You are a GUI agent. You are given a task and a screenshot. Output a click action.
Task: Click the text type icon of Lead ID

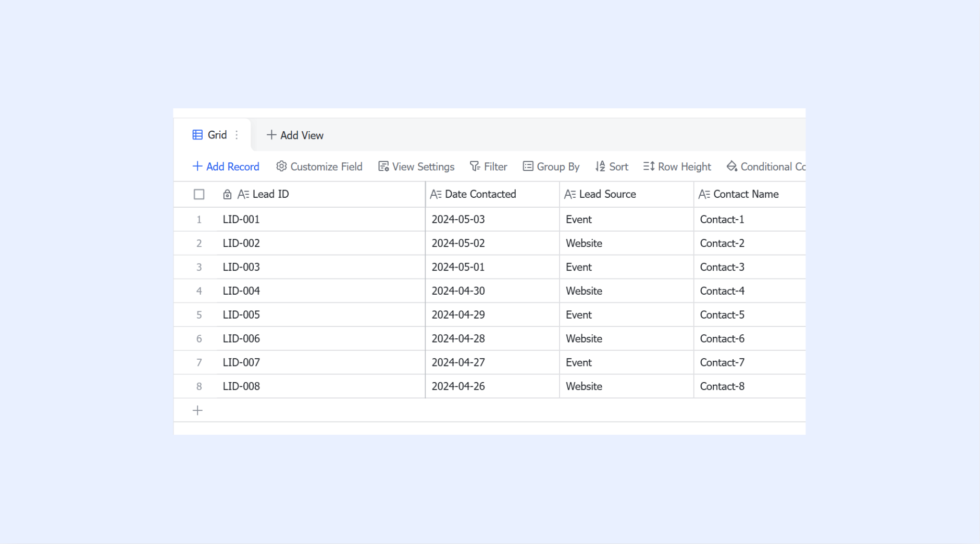click(243, 194)
